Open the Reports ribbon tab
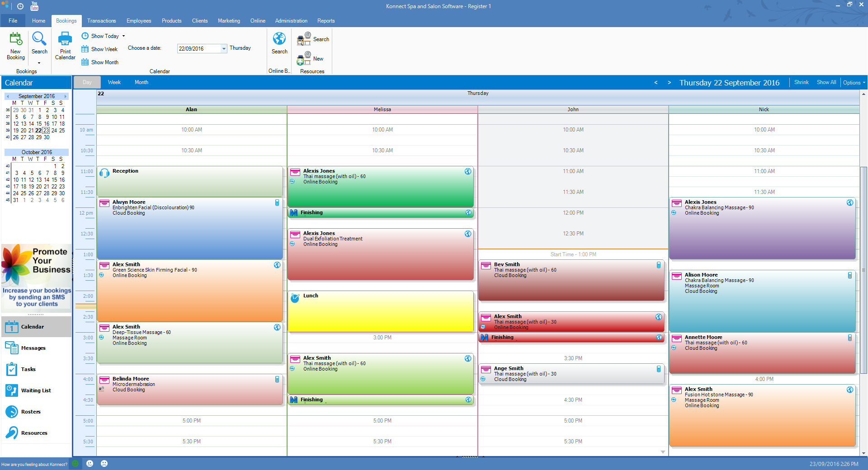 click(325, 21)
